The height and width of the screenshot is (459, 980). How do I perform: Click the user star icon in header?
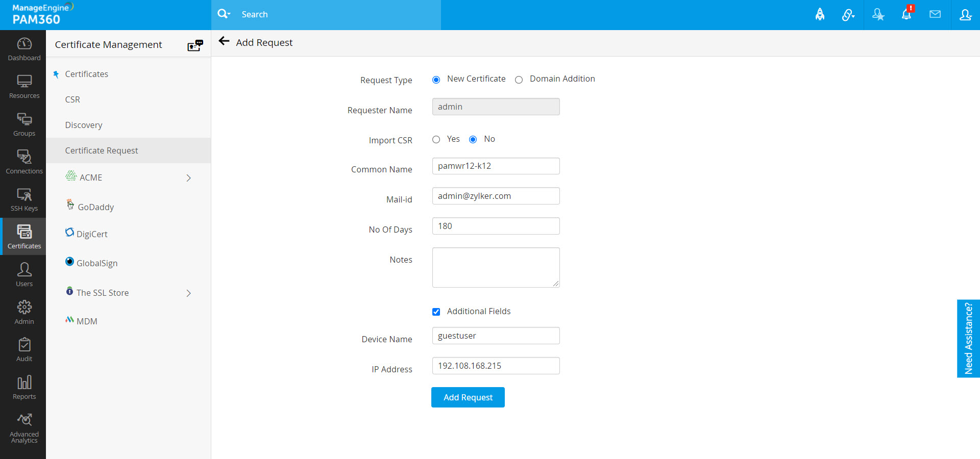[x=878, y=14]
